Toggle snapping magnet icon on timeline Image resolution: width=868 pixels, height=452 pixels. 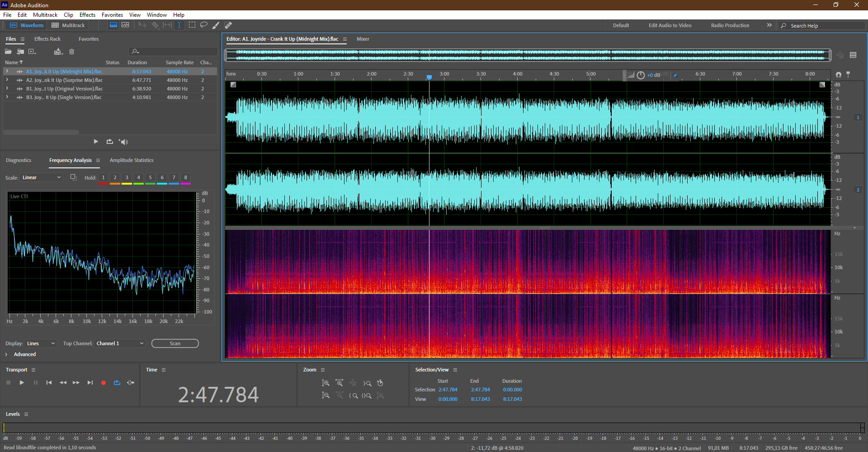tap(839, 75)
